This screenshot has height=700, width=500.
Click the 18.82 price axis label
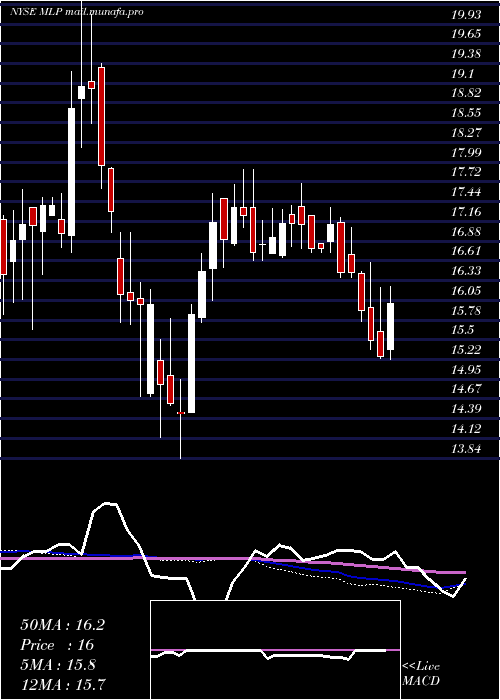466,93
